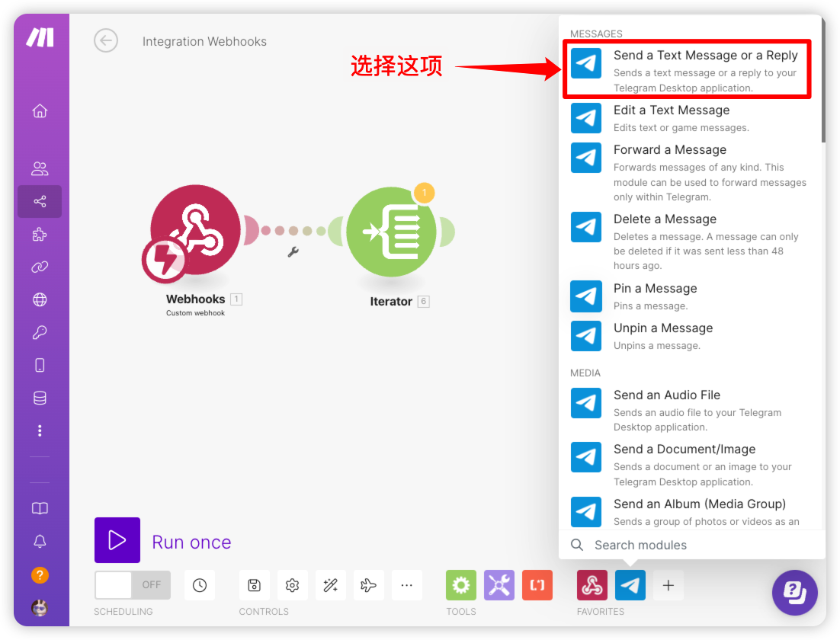Open the Resource hub book icon
The height and width of the screenshot is (640, 840).
40,508
